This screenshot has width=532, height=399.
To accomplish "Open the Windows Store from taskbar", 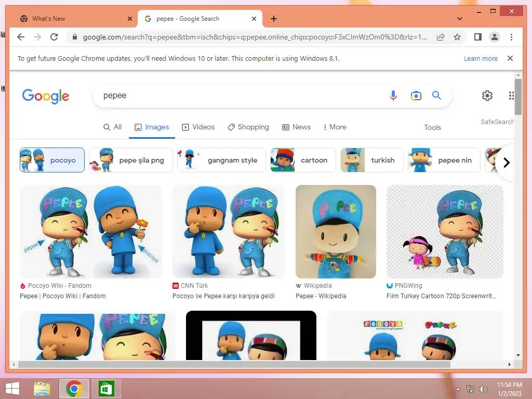I will pyautogui.click(x=106, y=389).
